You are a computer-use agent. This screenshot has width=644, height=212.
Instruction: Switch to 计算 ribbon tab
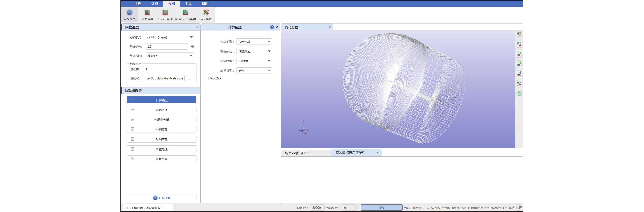coord(155,3)
